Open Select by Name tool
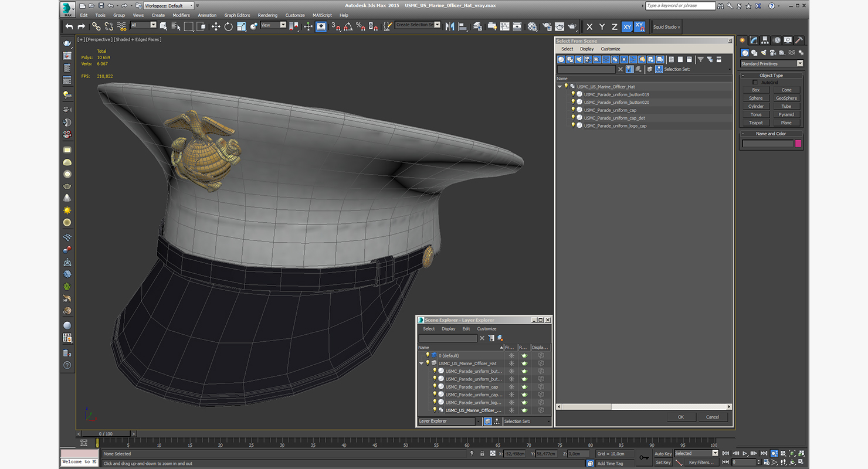 (175, 26)
